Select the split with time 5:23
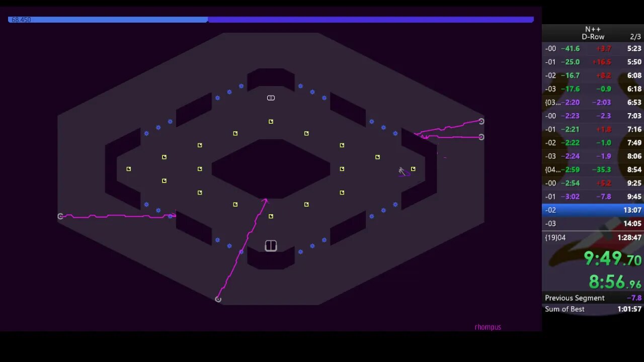Viewport: 644px width, 362px height. click(x=593, y=49)
